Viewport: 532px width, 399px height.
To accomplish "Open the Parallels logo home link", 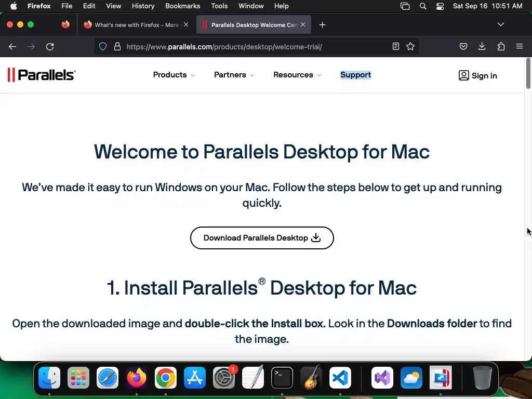I will (x=42, y=75).
